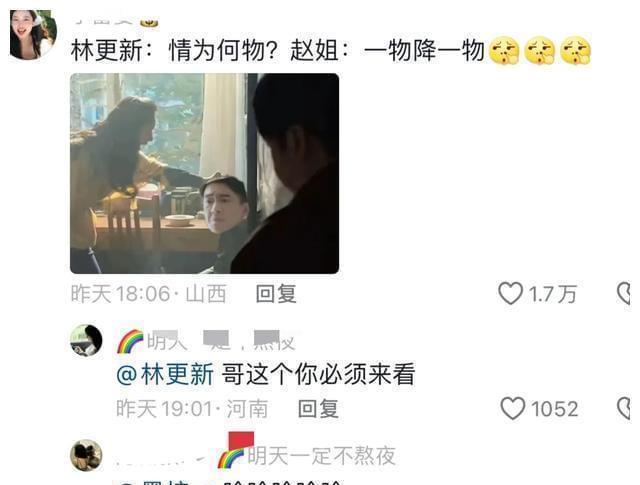This screenshot has width=640, height=485.
Task: Like the reply with 1052 likes
Action: [x=513, y=408]
